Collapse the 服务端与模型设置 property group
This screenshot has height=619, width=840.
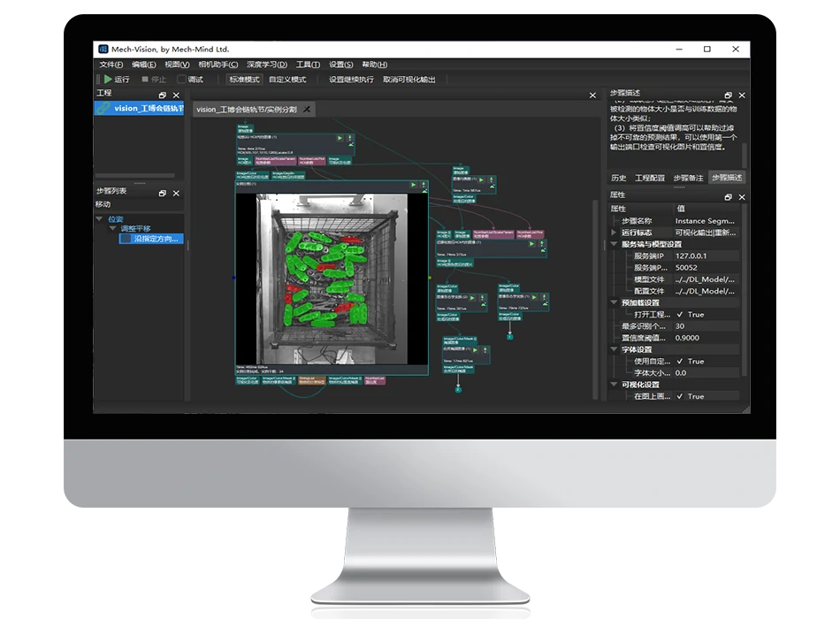pyautogui.click(x=615, y=244)
